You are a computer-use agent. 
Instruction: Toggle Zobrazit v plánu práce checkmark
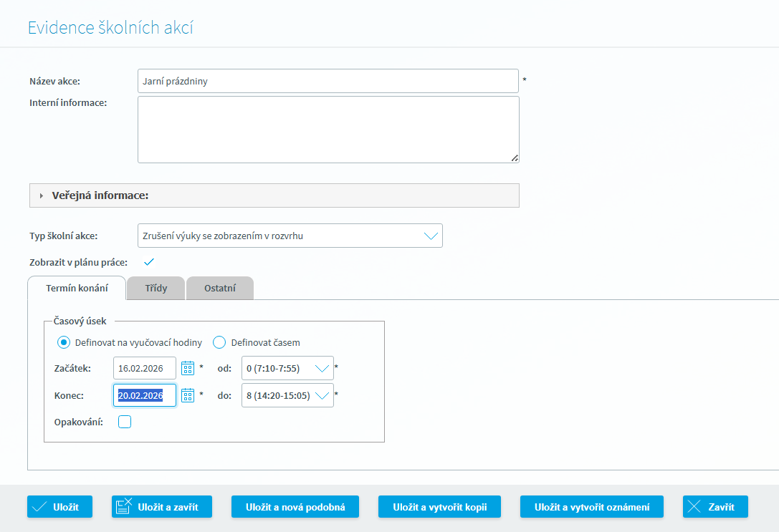[x=149, y=262]
